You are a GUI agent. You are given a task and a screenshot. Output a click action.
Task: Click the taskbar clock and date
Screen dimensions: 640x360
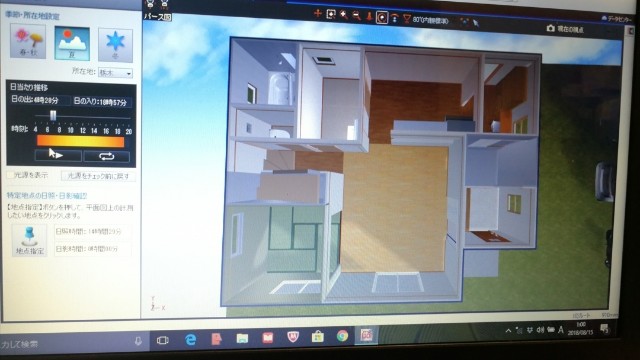click(x=580, y=329)
